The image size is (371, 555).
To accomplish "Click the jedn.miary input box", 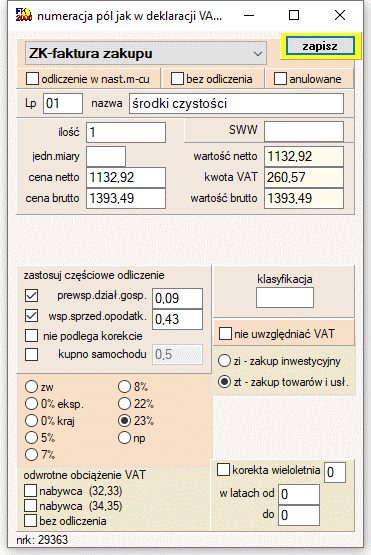I will (106, 156).
